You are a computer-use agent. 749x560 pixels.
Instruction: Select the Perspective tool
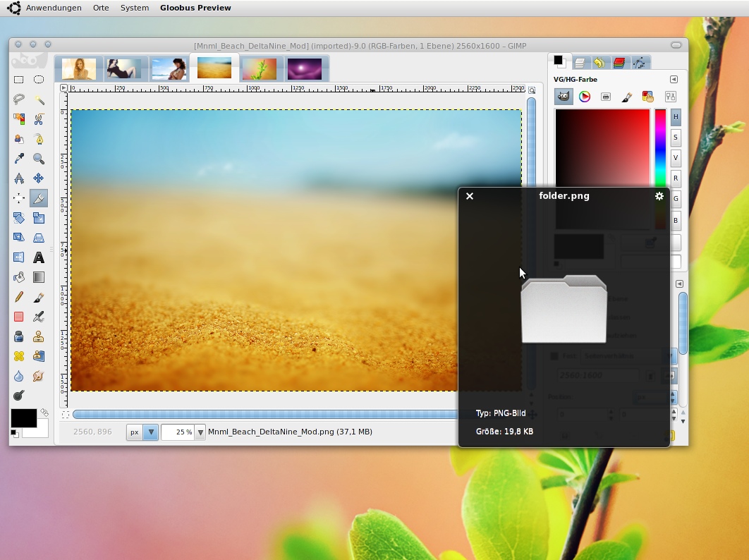pos(39,238)
